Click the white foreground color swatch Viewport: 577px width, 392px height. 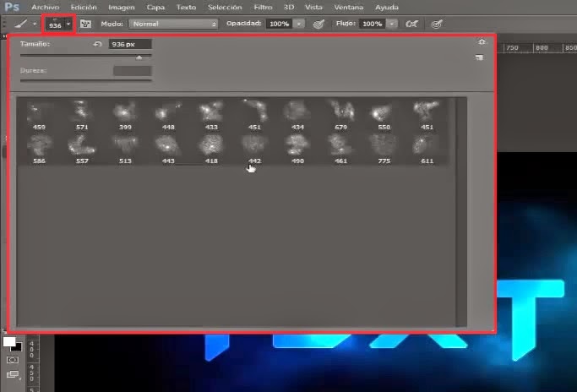point(8,342)
